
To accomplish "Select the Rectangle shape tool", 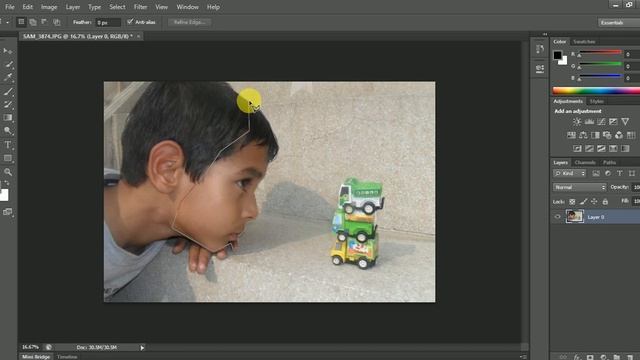I will tap(8, 158).
